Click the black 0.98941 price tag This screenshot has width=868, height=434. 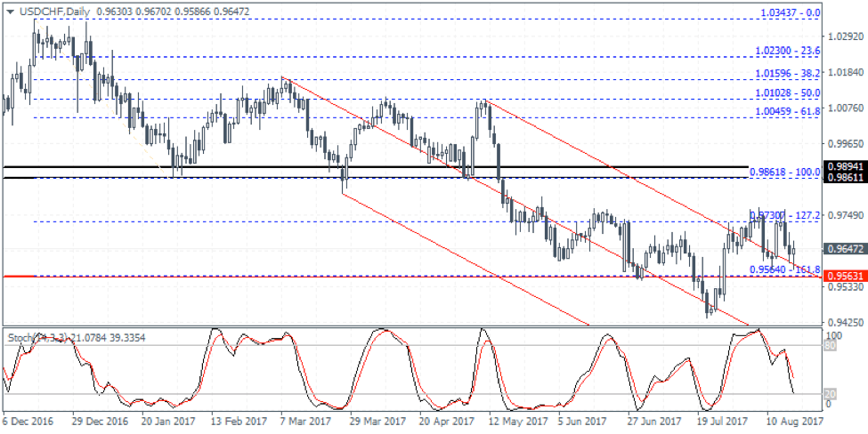[x=844, y=166]
